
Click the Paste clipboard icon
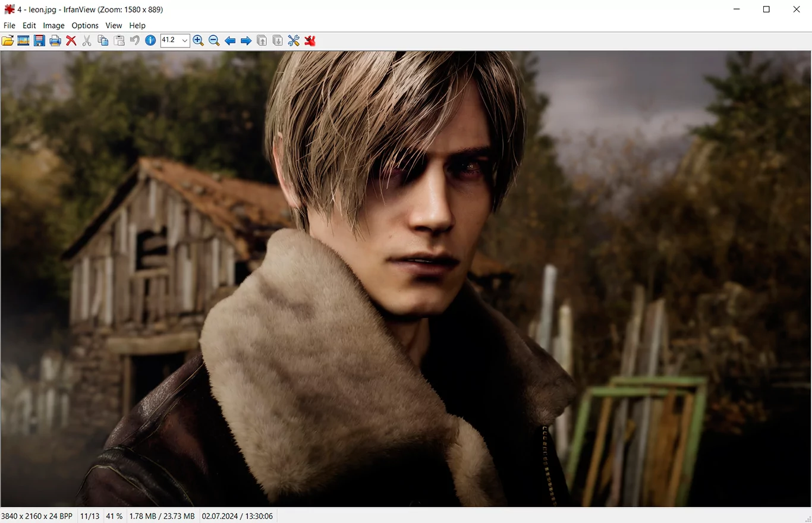(119, 40)
